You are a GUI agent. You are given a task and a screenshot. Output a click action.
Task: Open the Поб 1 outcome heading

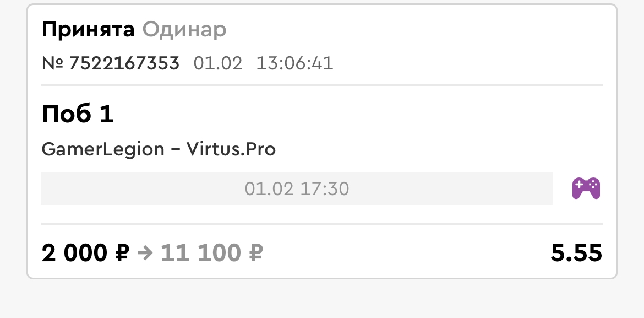coord(78,114)
